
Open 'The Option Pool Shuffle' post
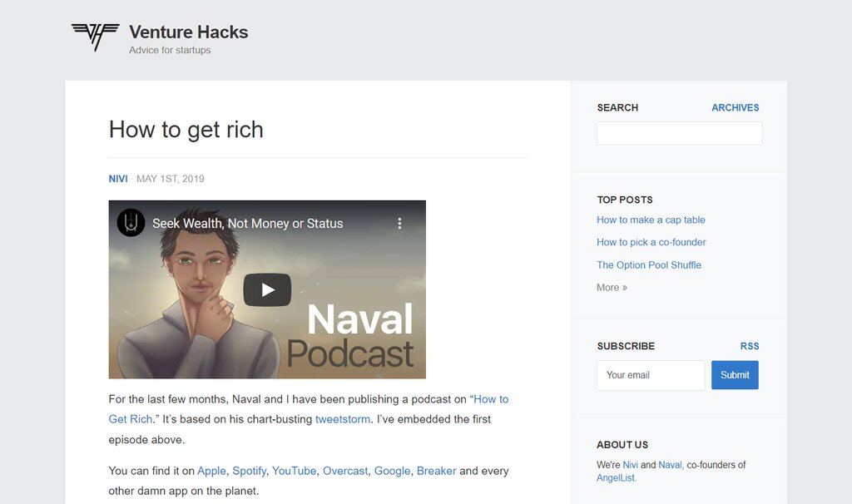pyautogui.click(x=649, y=264)
